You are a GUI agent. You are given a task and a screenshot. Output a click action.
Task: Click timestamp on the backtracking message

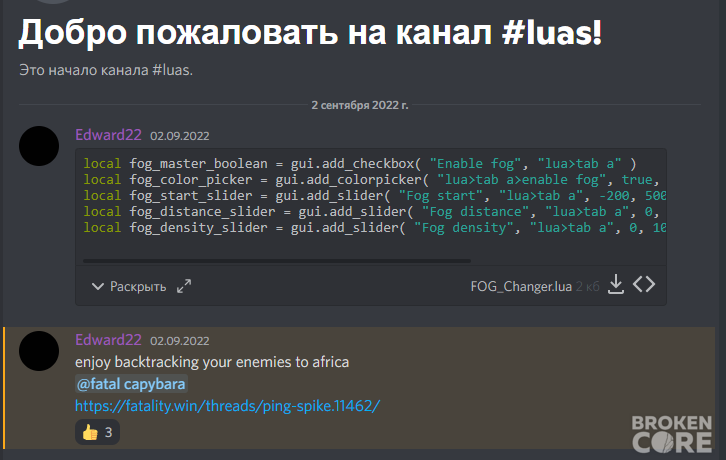pos(180,341)
